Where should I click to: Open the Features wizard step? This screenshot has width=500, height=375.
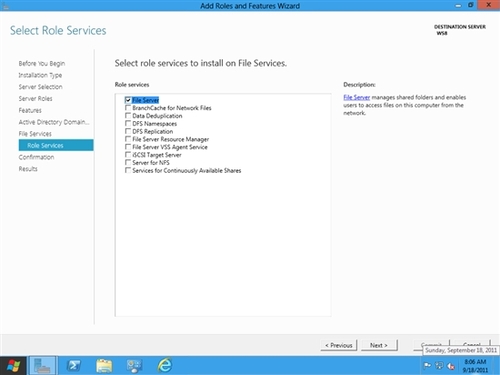pyautogui.click(x=30, y=110)
